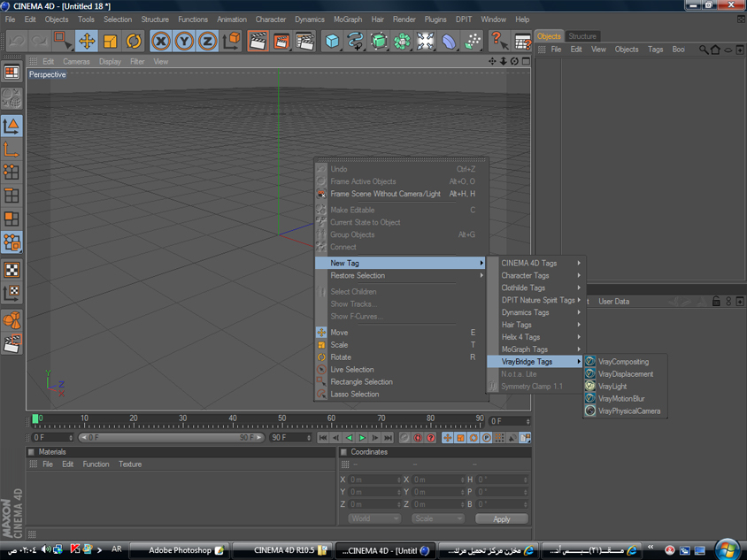Jump to the start of animation
The image size is (747, 560).
click(322, 438)
